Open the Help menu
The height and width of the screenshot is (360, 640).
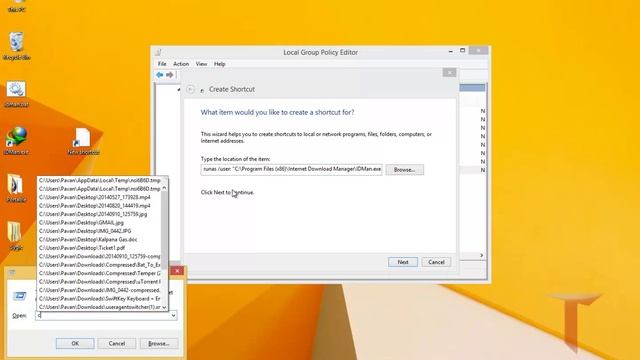click(220, 64)
